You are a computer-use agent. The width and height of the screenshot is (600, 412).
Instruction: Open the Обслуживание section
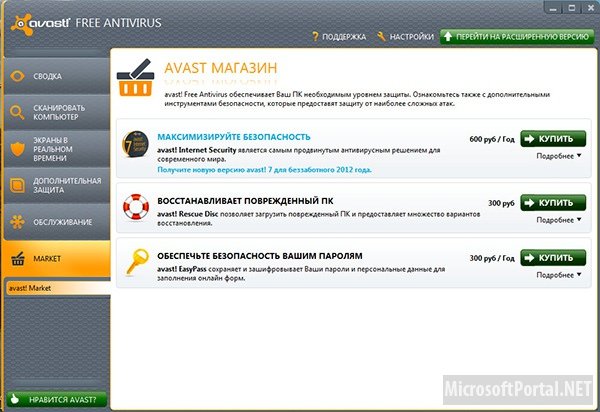tap(57, 222)
